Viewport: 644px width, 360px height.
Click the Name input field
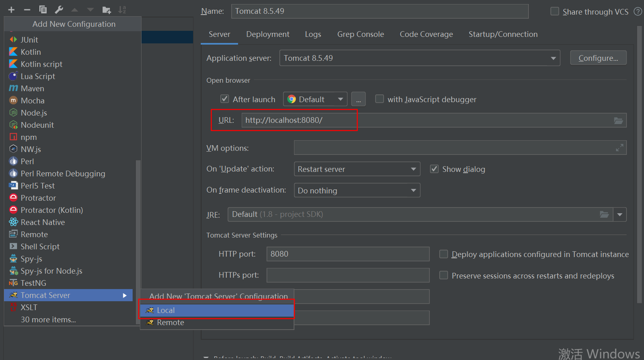[380, 11]
